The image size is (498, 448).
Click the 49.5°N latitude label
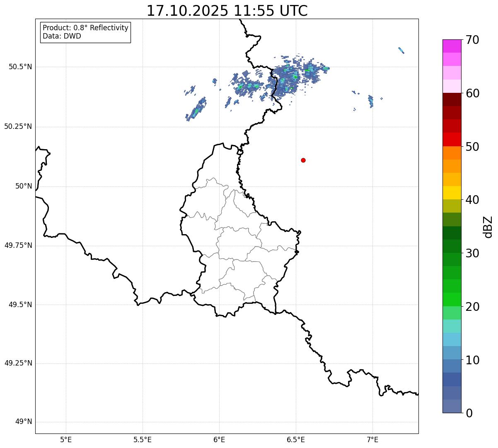click(20, 305)
